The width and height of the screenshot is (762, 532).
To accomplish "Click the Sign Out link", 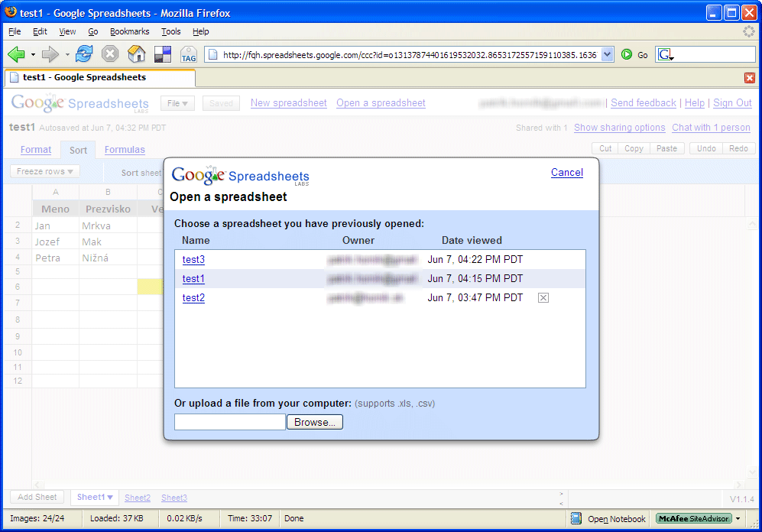I will click(x=732, y=103).
